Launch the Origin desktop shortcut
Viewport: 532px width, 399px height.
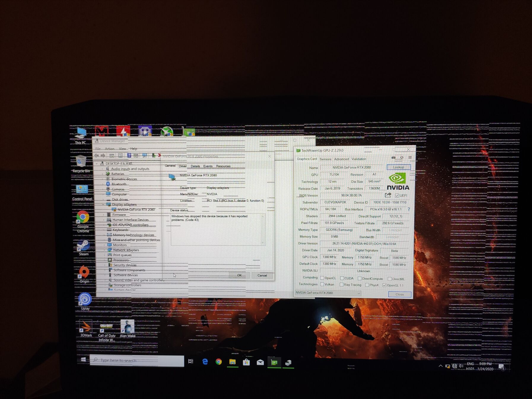coord(84,274)
